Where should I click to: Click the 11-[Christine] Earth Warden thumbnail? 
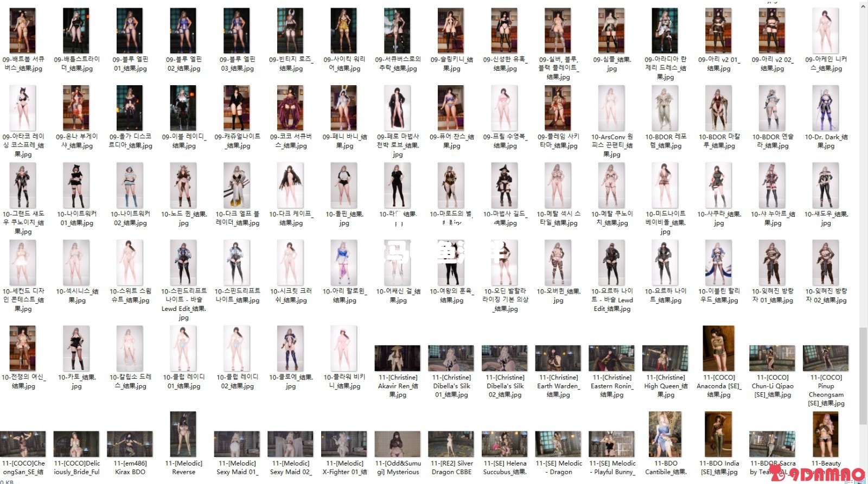click(558, 358)
